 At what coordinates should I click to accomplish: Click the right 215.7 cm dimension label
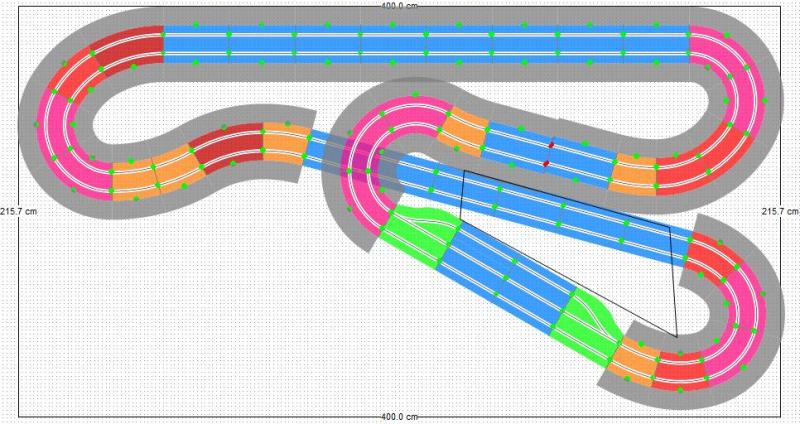pos(780,212)
